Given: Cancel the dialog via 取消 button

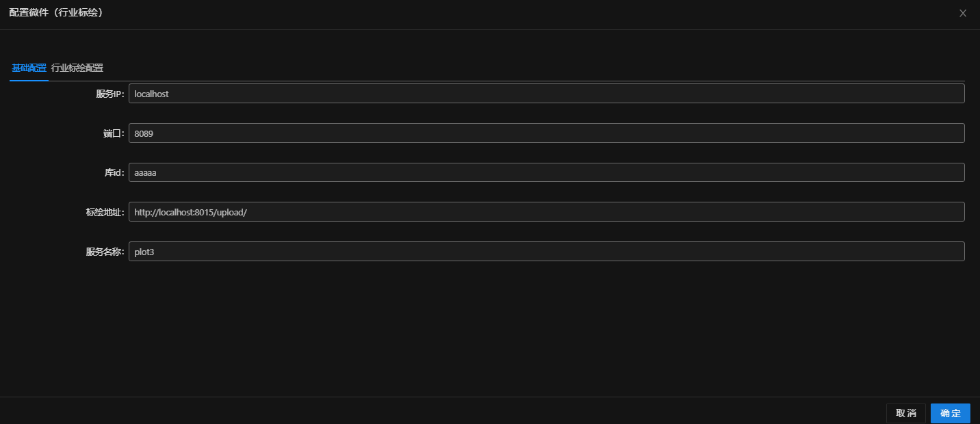Looking at the screenshot, I should pos(906,413).
